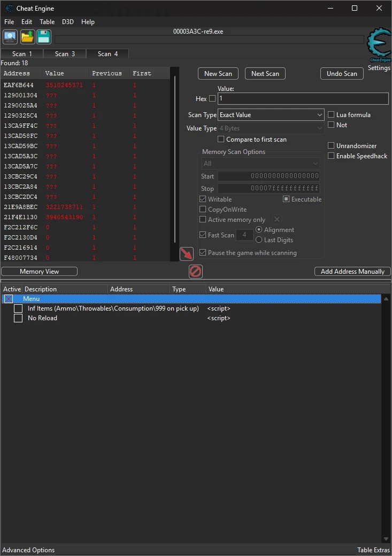Open the process selector icon
The height and width of the screenshot is (556, 392).
(10, 37)
